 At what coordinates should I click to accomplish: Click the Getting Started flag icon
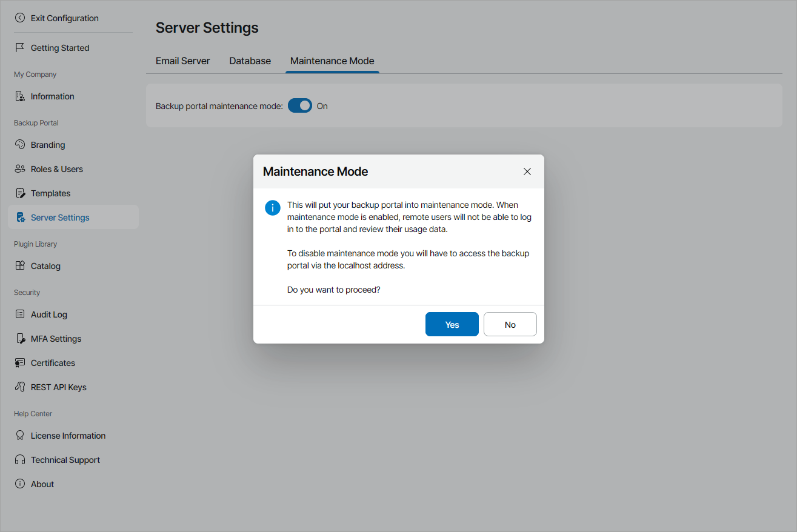click(20, 47)
